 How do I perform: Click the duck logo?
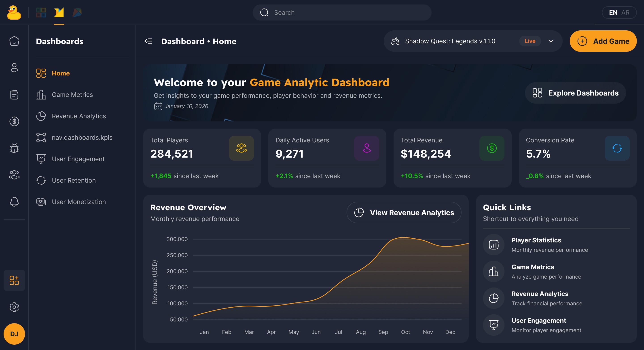[14, 12]
